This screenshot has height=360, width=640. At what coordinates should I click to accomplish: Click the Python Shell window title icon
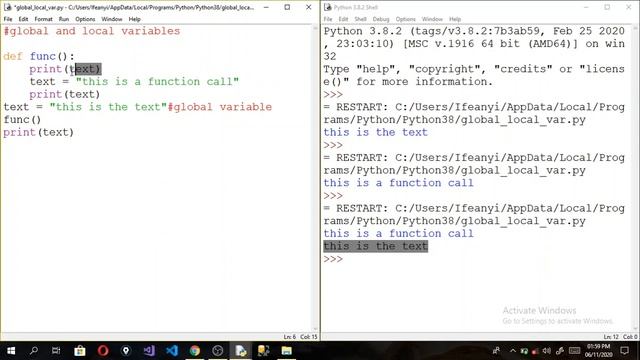point(327,7)
